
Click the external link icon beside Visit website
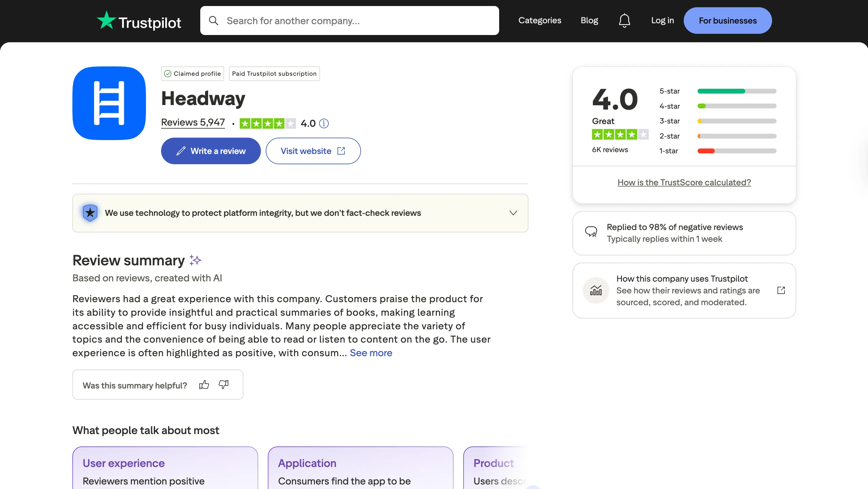pos(341,151)
